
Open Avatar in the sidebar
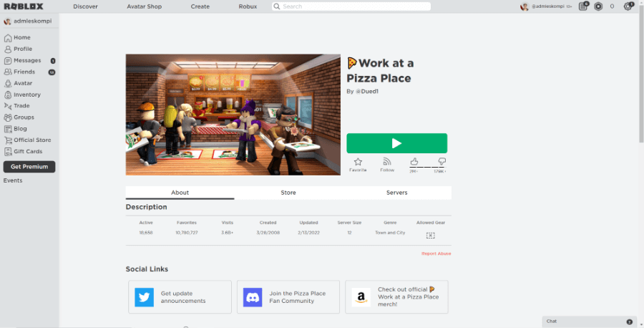tap(18, 83)
